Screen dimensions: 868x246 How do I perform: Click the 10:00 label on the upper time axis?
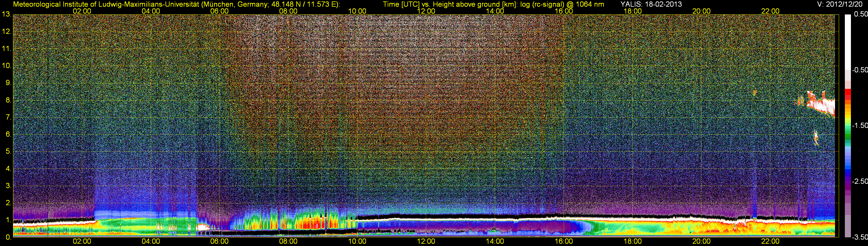click(357, 11)
